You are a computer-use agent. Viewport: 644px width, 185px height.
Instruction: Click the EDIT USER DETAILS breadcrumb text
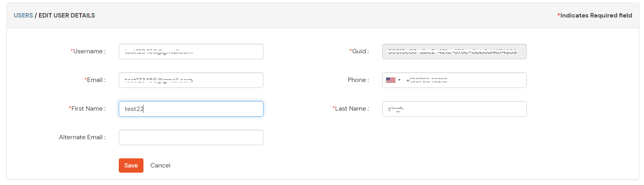tap(67, 16)
